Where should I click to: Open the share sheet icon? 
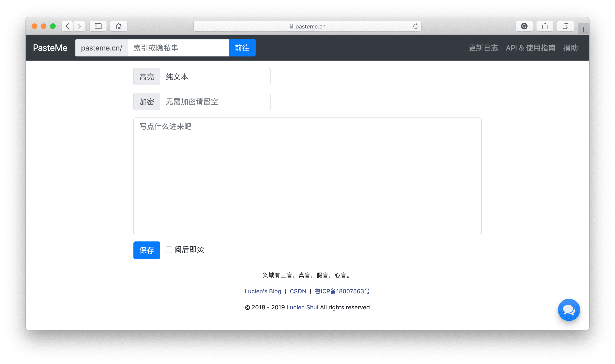click(544, 26)
